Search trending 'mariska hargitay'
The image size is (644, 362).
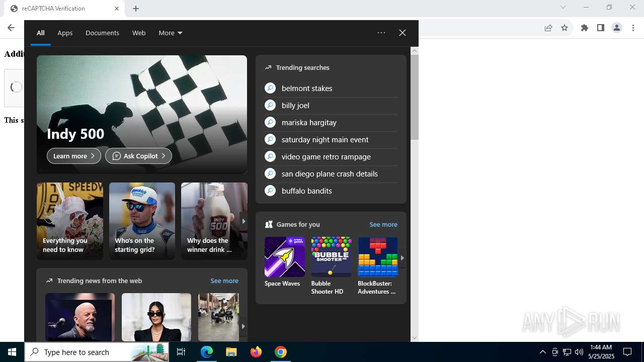point(331,123)
